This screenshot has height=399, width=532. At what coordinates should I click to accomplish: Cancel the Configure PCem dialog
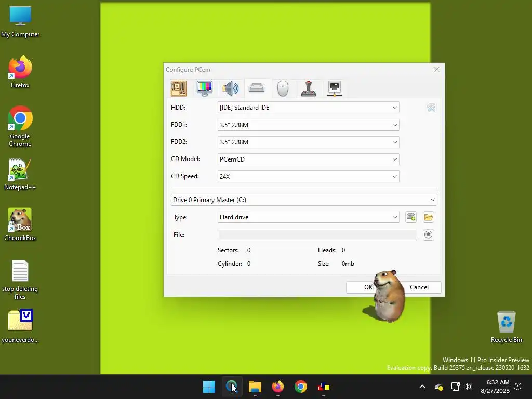(x=419, y=287)
